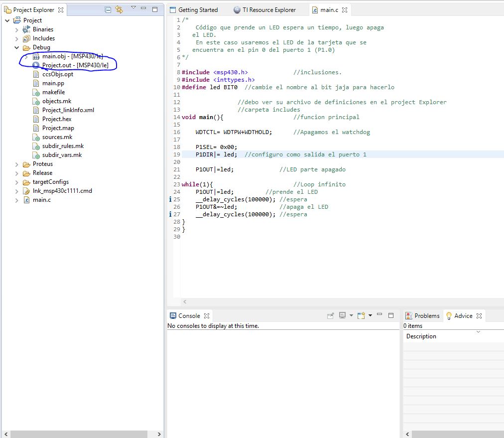The height and width of the screenshot is (438, 504).
Task: Select ccsObjs.opt file
Action: [58, 74]
